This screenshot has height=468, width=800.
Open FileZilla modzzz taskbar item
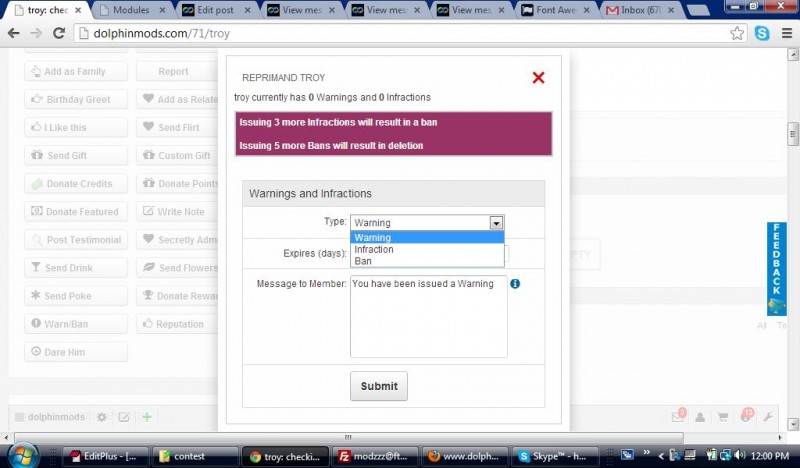pos(375,456)
